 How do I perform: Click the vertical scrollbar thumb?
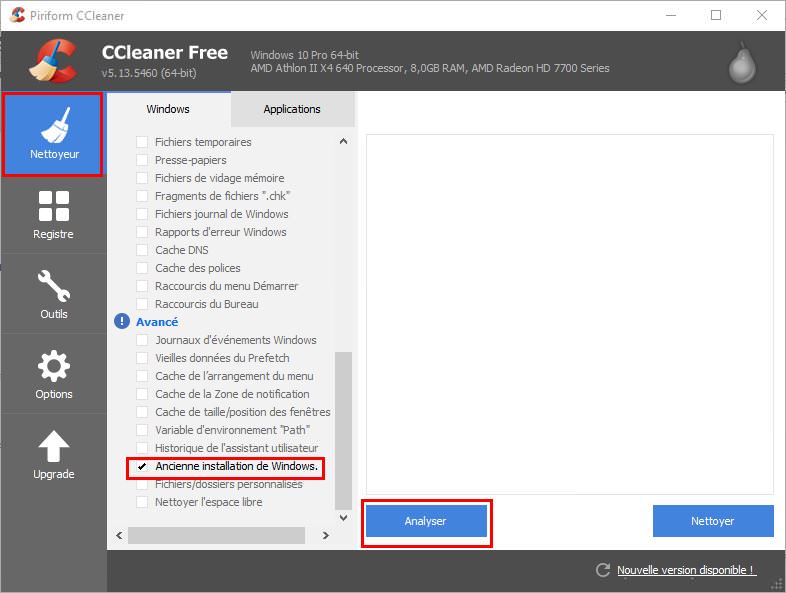point(343,430)
